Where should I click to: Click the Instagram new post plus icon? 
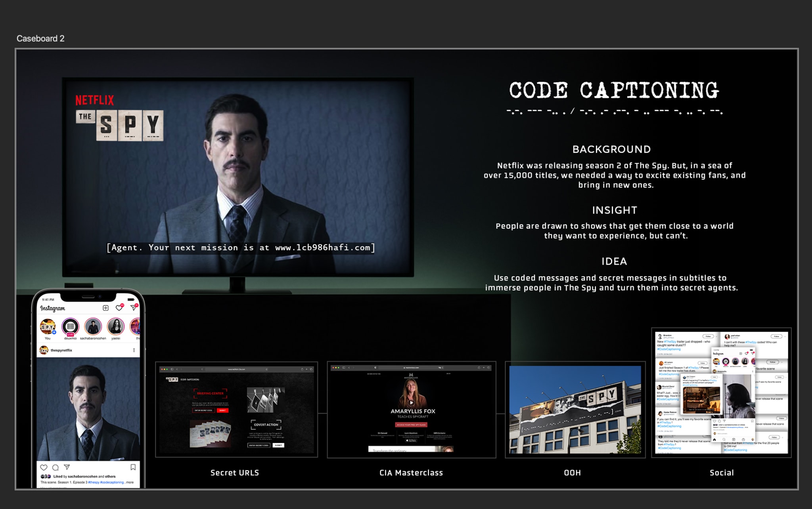click(105, 308)
